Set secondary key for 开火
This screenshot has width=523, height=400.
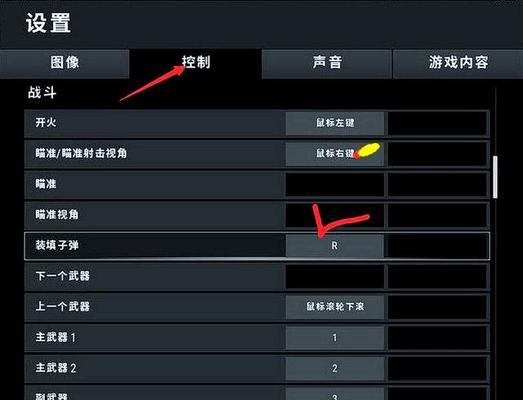click(438, 123)
